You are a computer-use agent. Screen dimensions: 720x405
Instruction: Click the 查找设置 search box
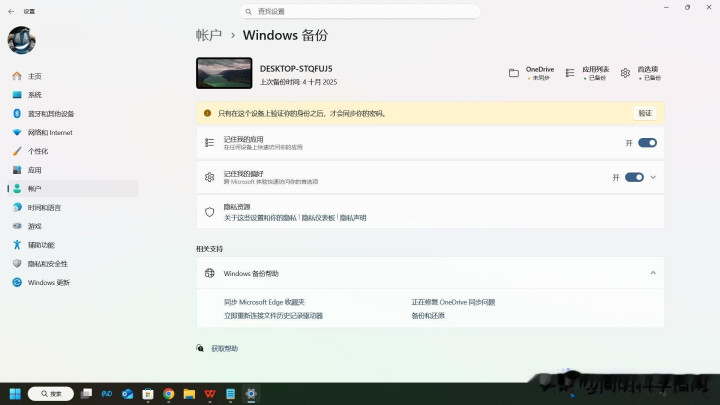360,11
